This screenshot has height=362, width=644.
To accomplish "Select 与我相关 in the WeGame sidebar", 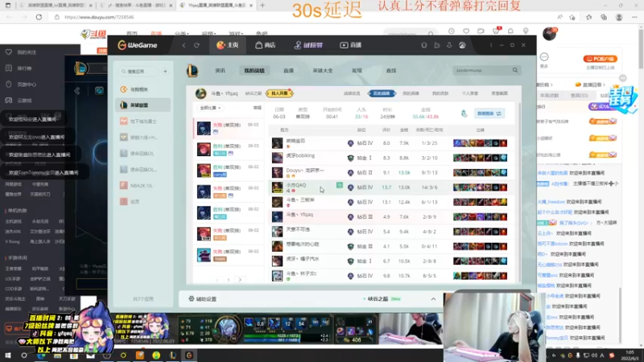I will coord(143,89).
